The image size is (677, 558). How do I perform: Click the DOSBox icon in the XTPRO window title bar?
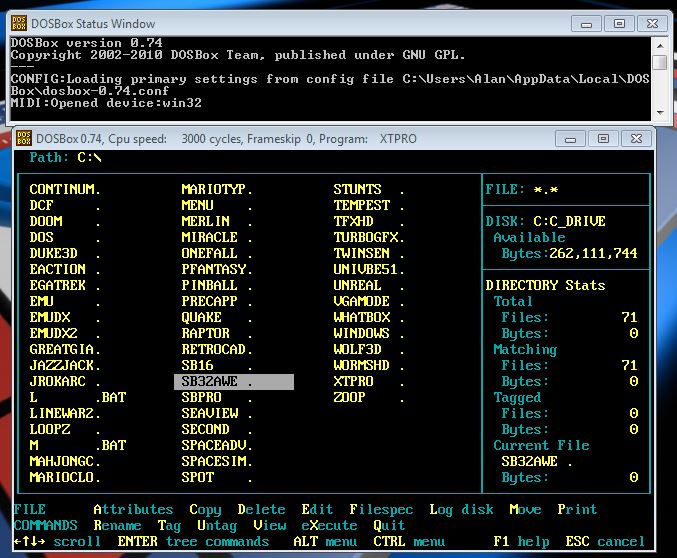pos(24,139)
